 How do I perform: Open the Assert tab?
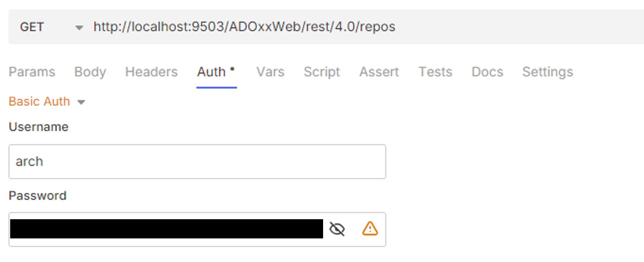[x=379, y=72]
